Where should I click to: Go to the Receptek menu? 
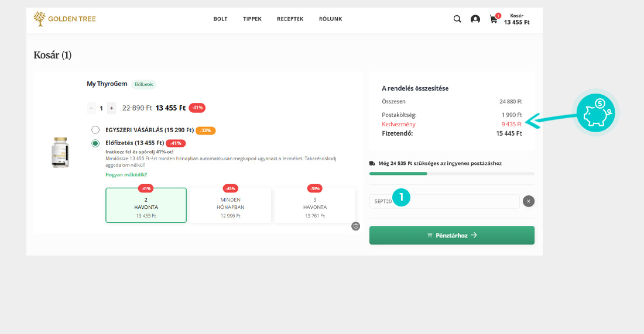point(290,19)
